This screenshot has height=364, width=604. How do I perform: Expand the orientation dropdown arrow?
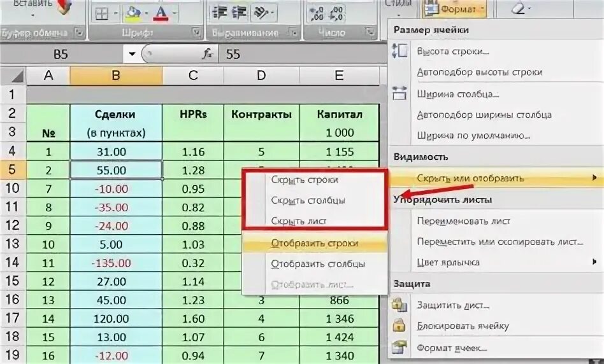pos(272,13)
